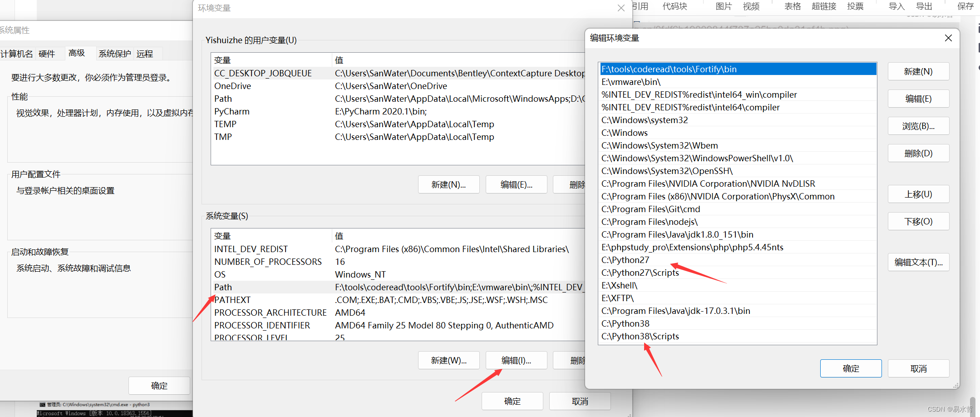Select CC_DESKTOP_JOBQUEUE user variable row
The height and width of the screenshot is (417, 980).
click(x=399, y=73)
